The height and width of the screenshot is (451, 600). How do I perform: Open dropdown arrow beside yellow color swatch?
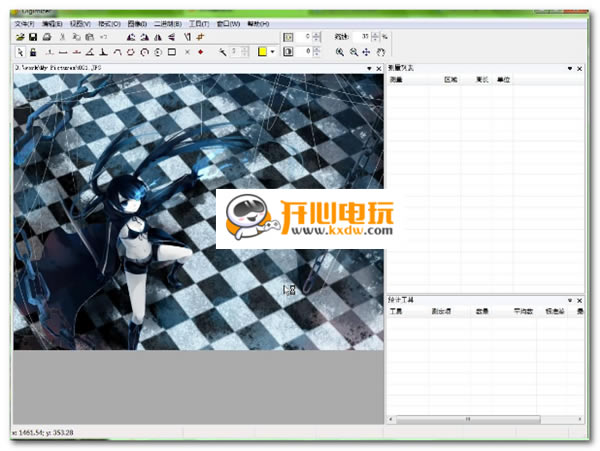pyautogui.click(x=272, y=52)
